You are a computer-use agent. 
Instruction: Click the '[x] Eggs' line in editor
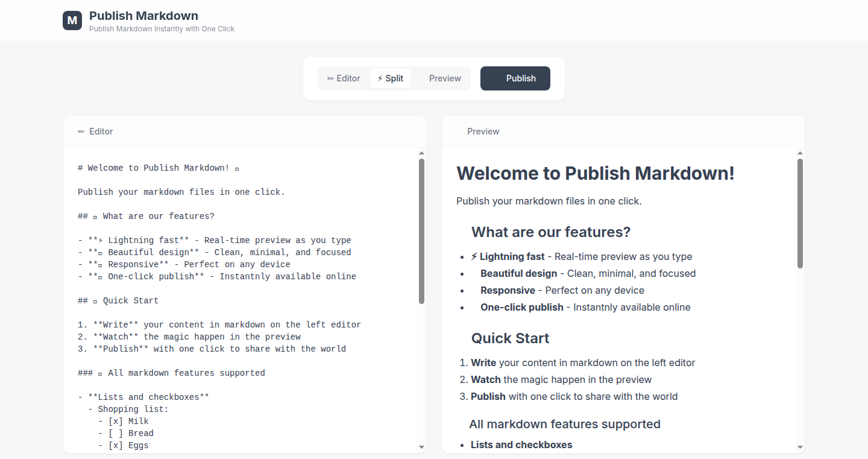[124, 446]
